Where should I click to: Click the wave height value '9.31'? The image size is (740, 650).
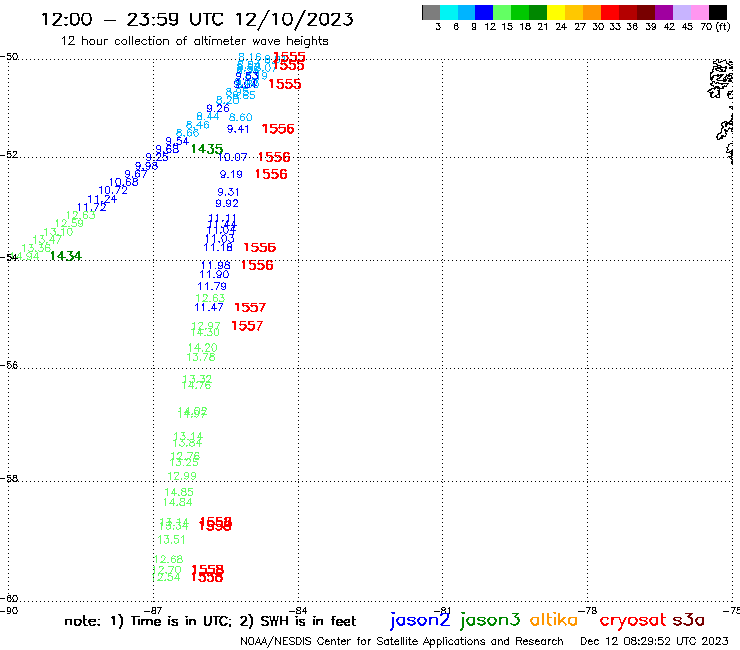228,192
